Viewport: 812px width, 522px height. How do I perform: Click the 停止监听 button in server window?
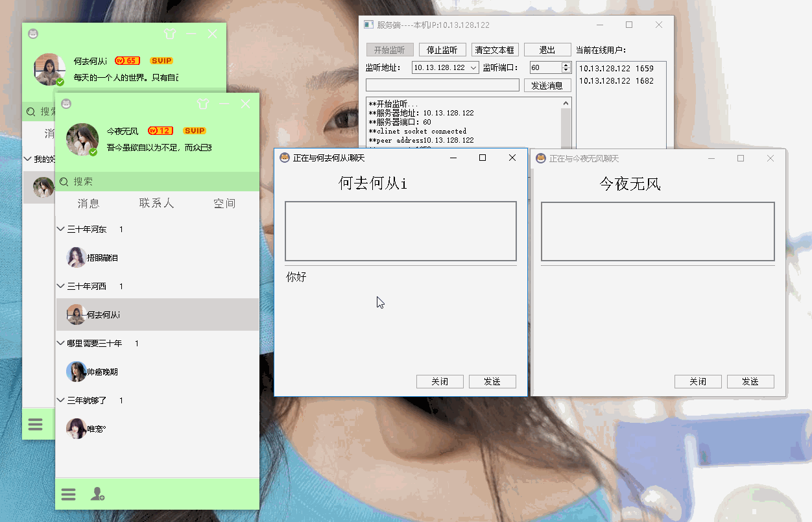tap(442, 49)
